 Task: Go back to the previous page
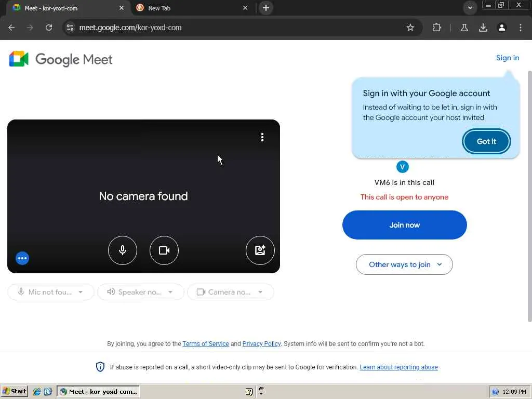[11, 28]
